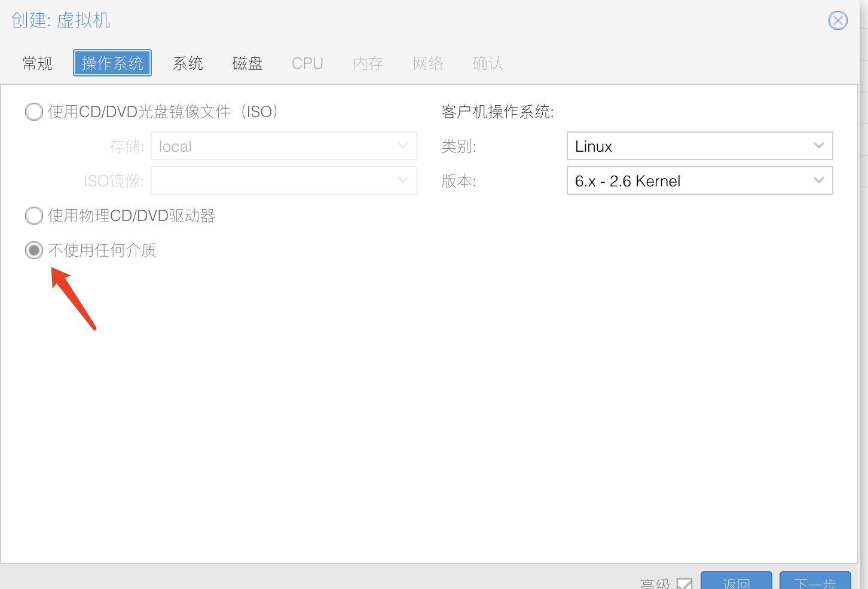Select 不使用任何介质 radio button

click(34, 250)
